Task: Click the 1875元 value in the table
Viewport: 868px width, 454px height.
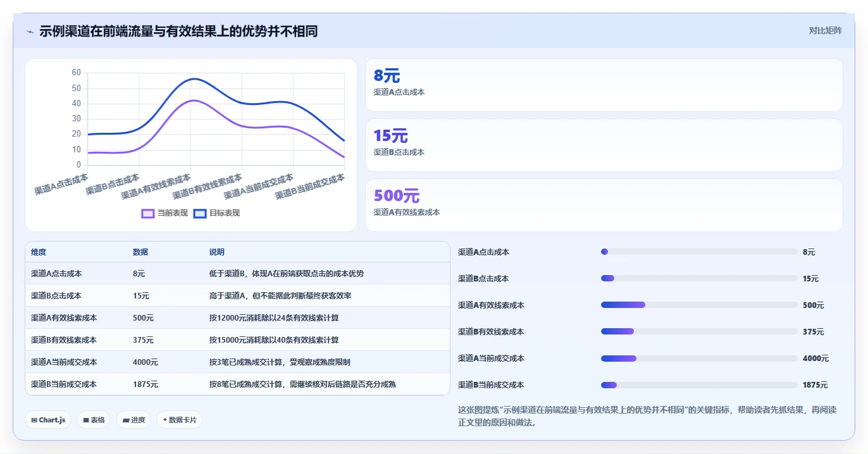Action: (146, 384)
